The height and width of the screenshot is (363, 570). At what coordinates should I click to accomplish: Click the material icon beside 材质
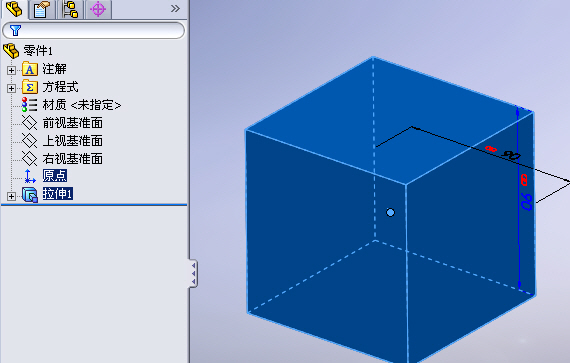pyautogui.click(x=29, y=105)
